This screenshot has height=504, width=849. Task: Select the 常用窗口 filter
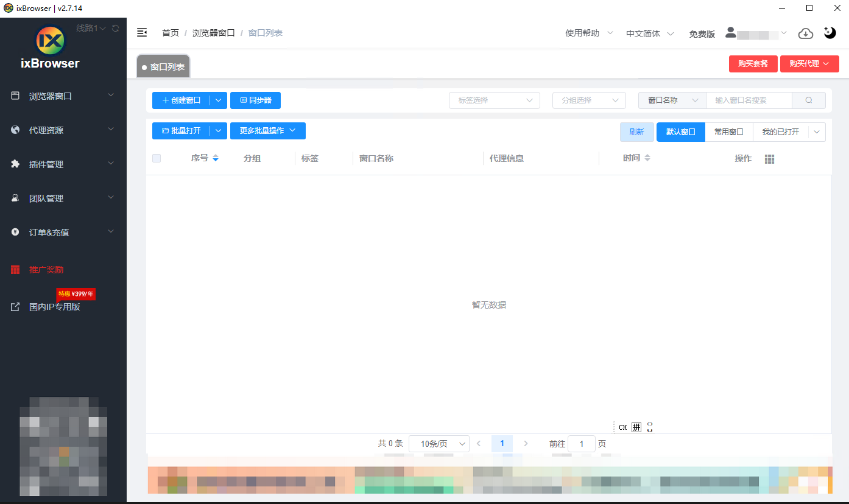728,132
